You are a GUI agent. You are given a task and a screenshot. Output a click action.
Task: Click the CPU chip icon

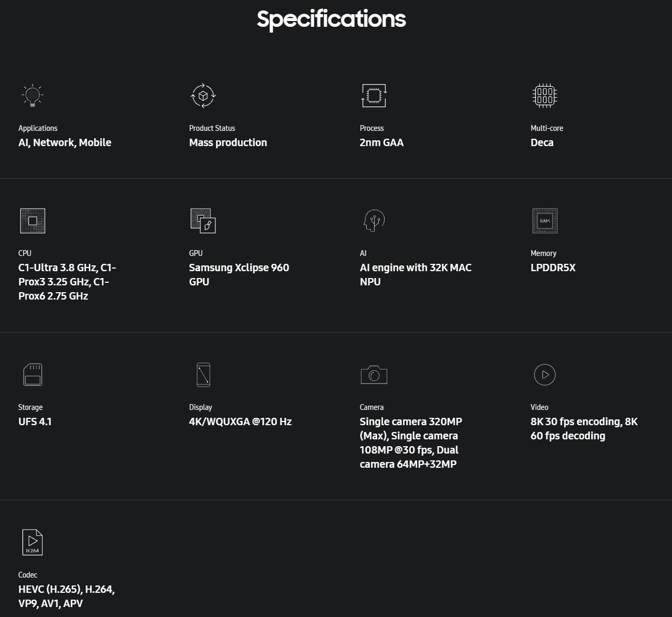(33, 221)
